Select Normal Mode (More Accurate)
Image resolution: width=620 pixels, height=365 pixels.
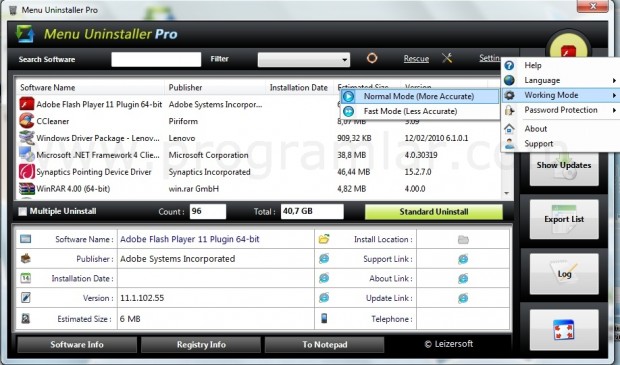coord(419,96)
